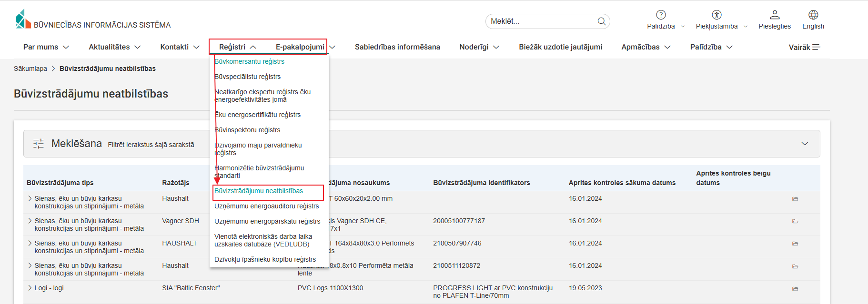Screen dimensions: 868x304
Task: Click SIA "Baltic Fenster" cell
Action: 191,288
